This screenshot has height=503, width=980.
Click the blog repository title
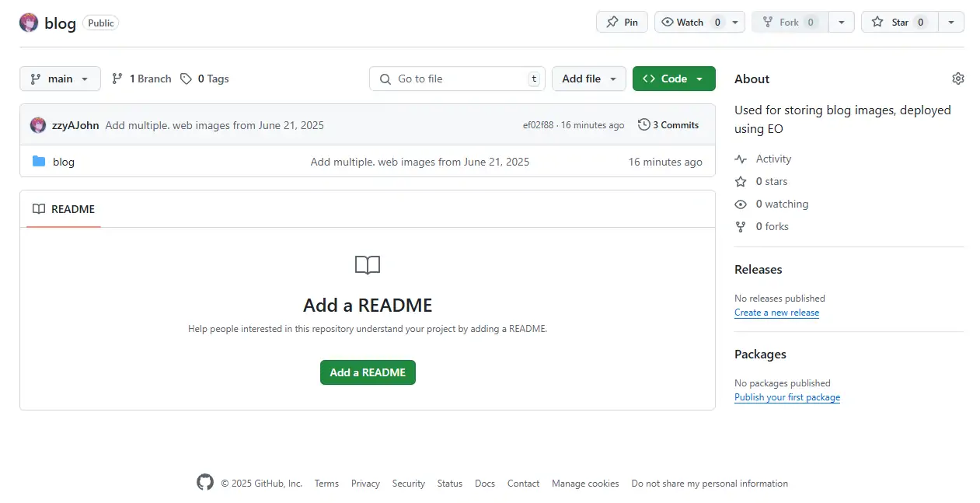tap(60, 23)
